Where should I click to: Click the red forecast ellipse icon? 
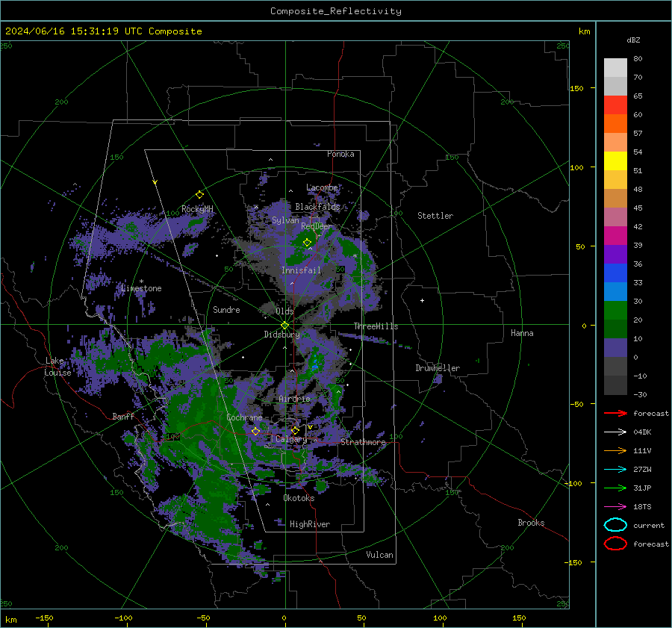615,544
